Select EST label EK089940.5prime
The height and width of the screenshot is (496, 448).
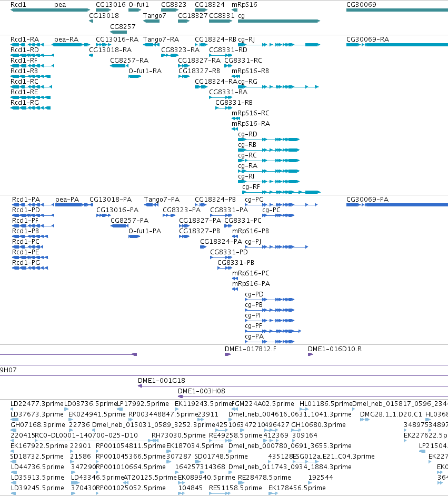(206, 478)
